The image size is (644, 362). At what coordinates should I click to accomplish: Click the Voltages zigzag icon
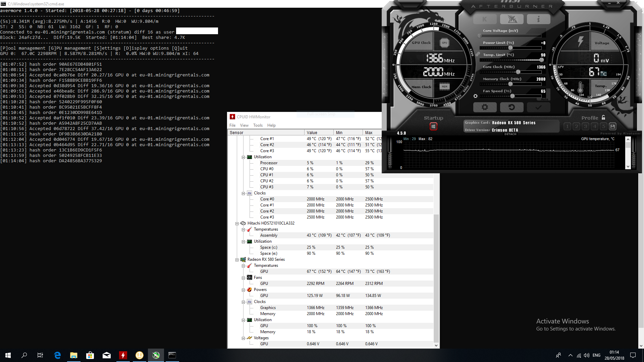point(250,338)
